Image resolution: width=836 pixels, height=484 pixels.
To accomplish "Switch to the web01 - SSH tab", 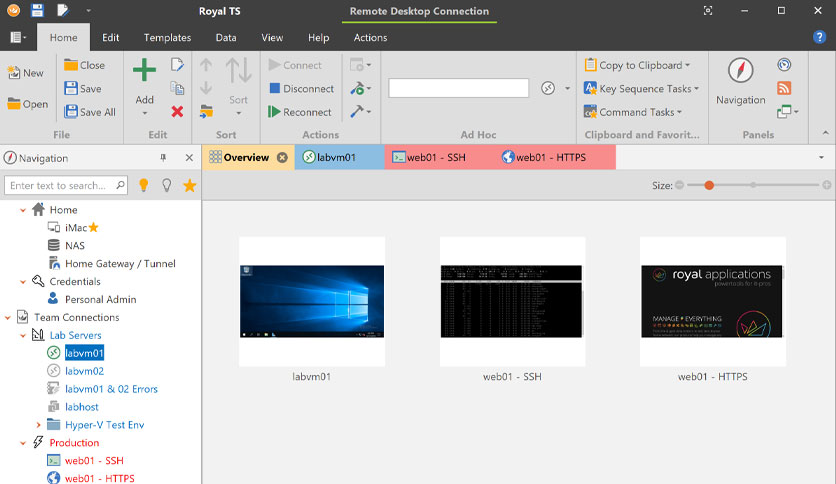I will pos(438,157).
